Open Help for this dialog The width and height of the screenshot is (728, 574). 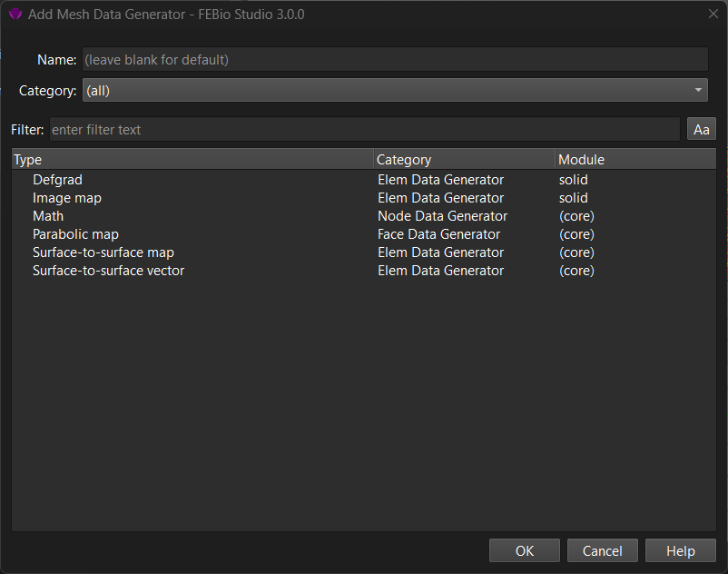[680, 550]
